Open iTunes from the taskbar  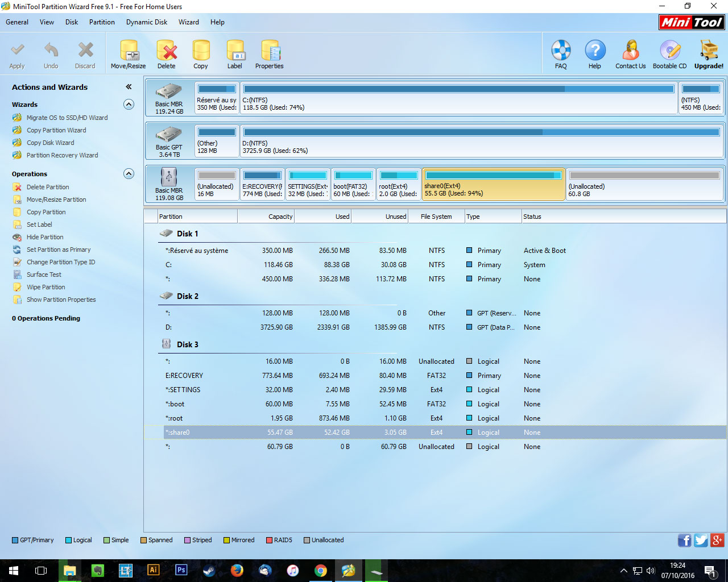[x=293, y=570]
